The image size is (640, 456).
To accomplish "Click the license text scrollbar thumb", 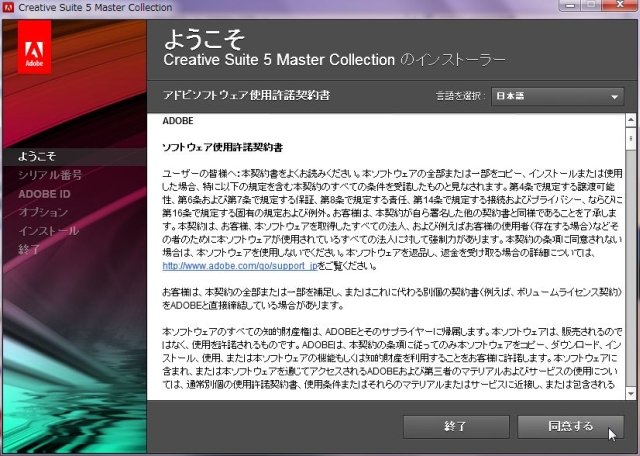I will pos(631,139).
